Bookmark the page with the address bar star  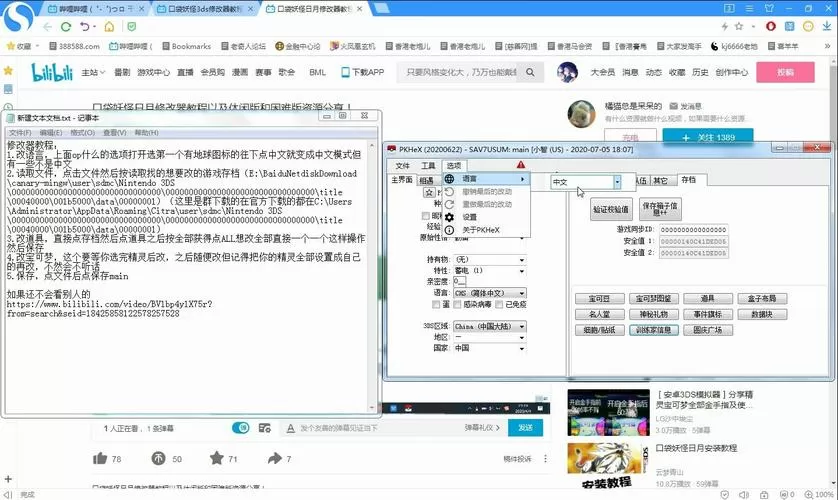coord(739,26)
